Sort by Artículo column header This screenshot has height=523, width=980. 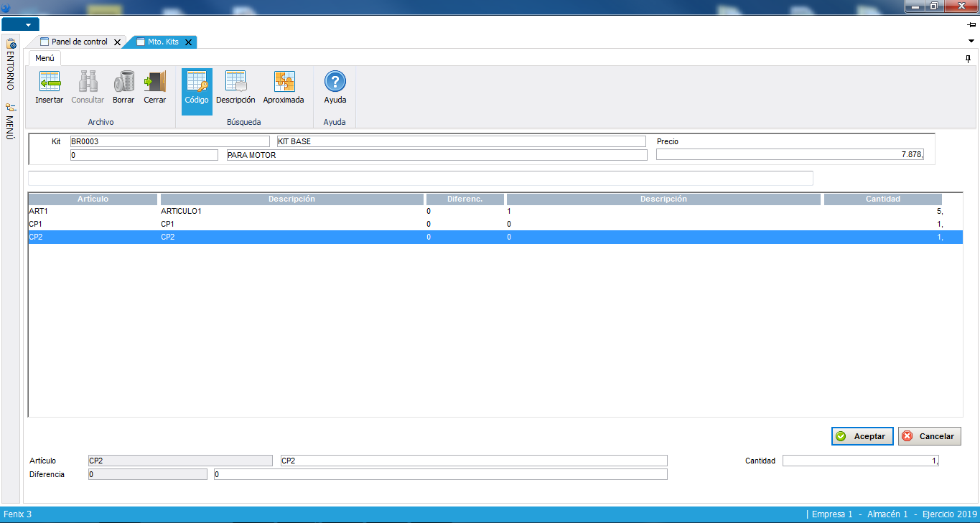tap(93, 199)
